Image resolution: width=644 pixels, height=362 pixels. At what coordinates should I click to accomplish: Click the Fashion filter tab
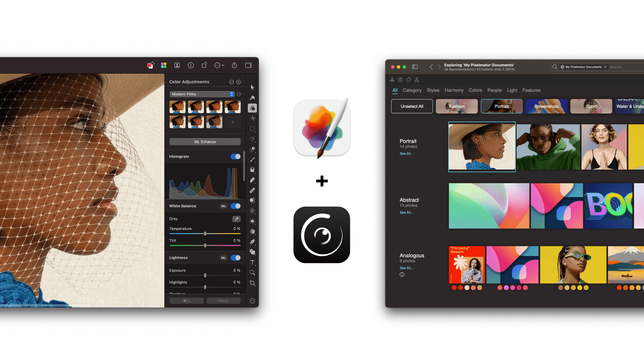click(x=457, y=106)
